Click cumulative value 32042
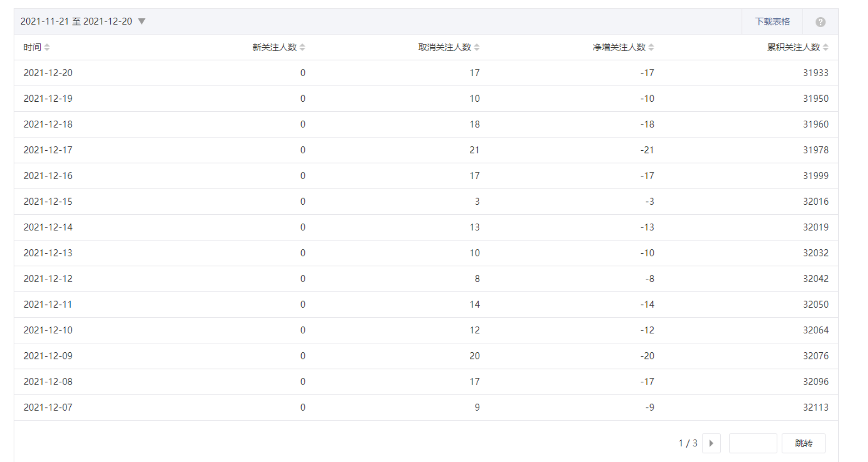 [816, 279]
